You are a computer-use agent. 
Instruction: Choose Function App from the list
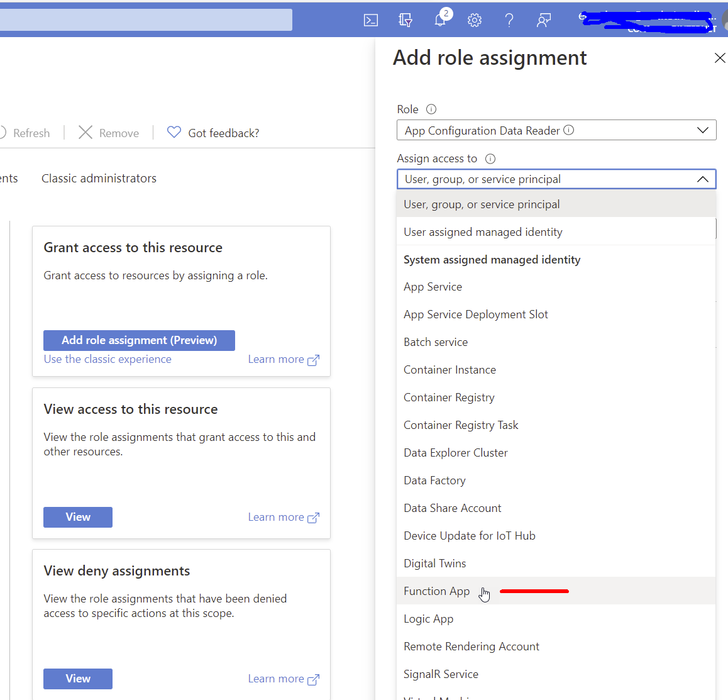556,591
